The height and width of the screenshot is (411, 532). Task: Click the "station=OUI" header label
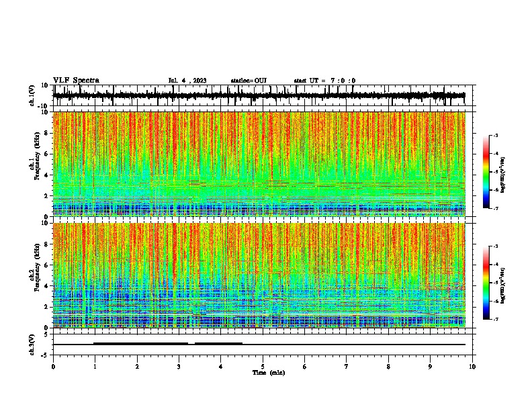[249, 81]
